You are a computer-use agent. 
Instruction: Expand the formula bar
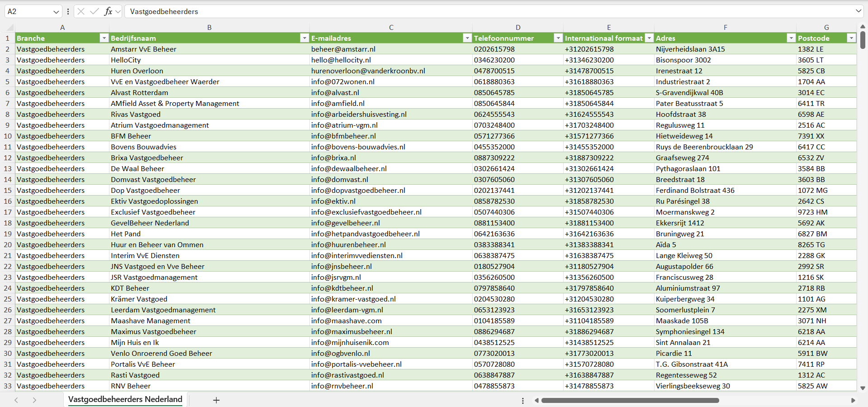(858, 11)
